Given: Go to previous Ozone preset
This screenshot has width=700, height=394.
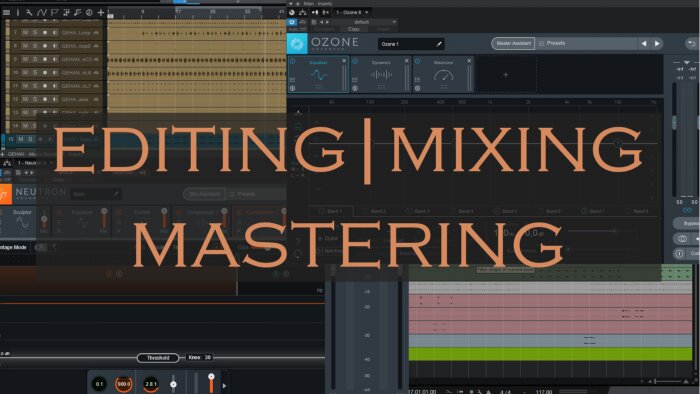Looking at the screenshot, I should click(x=644, y=44).
